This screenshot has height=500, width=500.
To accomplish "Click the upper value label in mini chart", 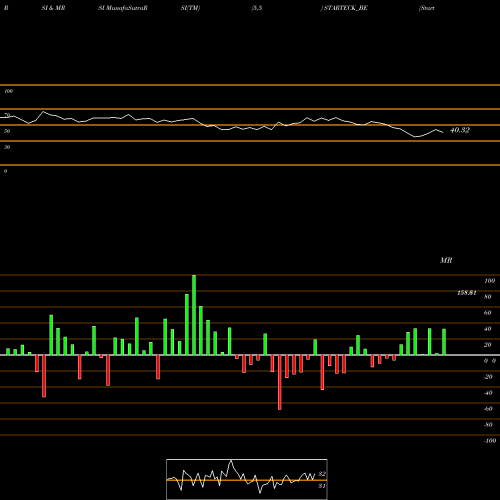I will tap(322, 474).
